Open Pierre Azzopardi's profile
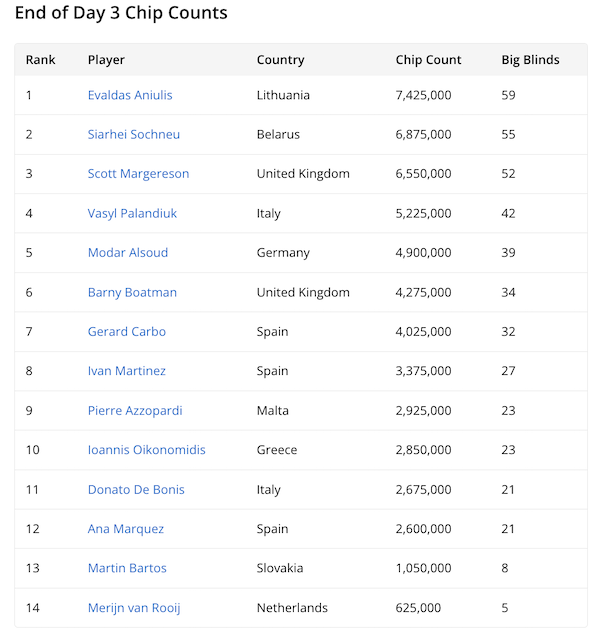The image size is (600, 642). point(135,411)
